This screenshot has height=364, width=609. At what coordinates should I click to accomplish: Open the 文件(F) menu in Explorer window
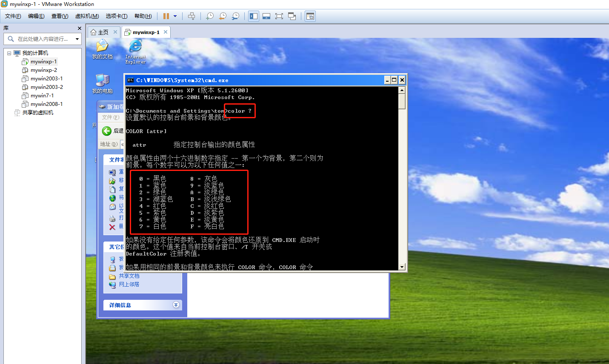click(x=110, y=117)
